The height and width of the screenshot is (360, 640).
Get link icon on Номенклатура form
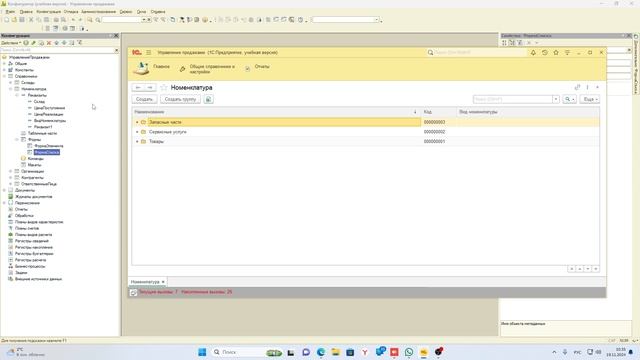(x=577, y=87)
